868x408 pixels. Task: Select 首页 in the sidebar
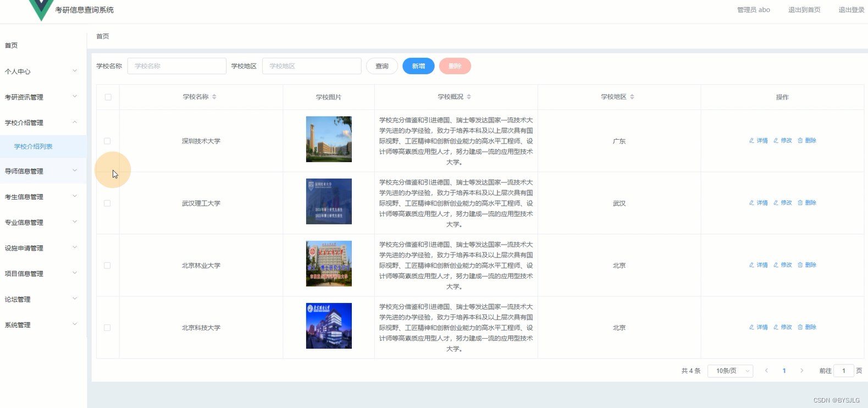tap(43, 46)
